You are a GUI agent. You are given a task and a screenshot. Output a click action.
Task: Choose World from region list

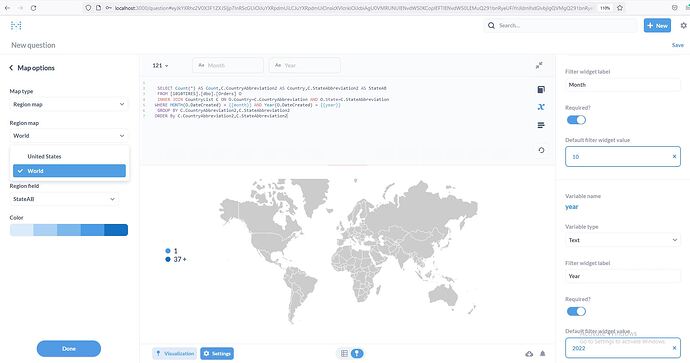69,171
